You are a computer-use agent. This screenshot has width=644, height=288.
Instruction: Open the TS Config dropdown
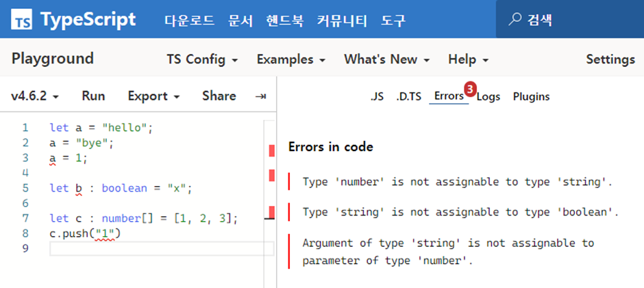click(x=202, y=60)
